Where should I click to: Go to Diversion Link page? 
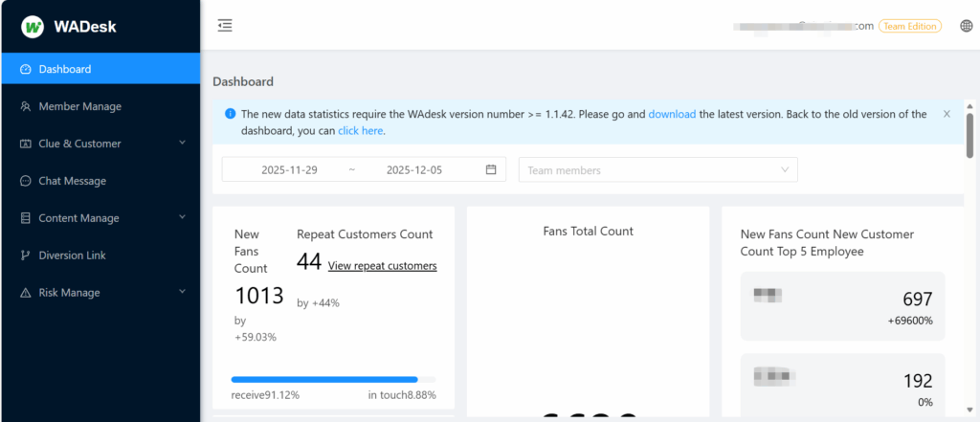[72, 255]
